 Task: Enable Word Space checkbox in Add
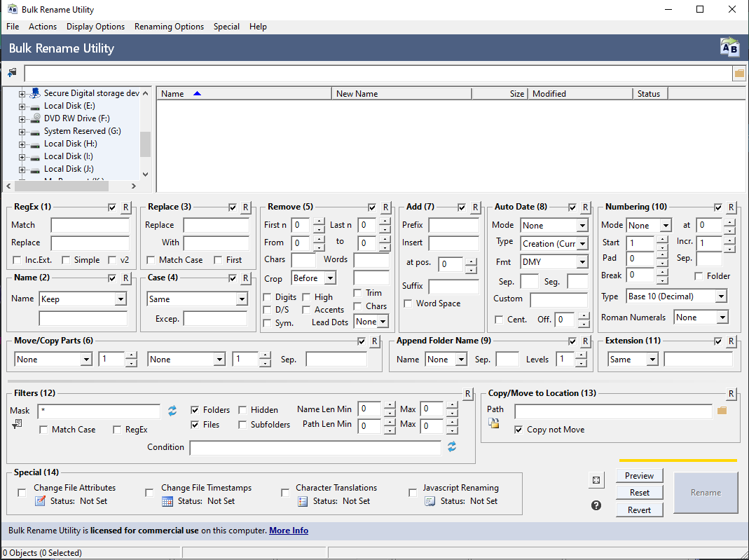(408, 304)
